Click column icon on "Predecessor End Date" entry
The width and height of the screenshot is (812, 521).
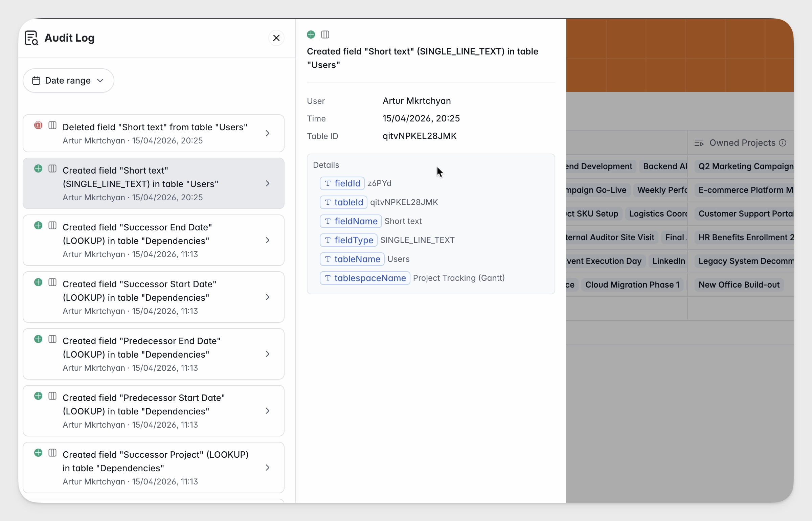pos(52,339)
